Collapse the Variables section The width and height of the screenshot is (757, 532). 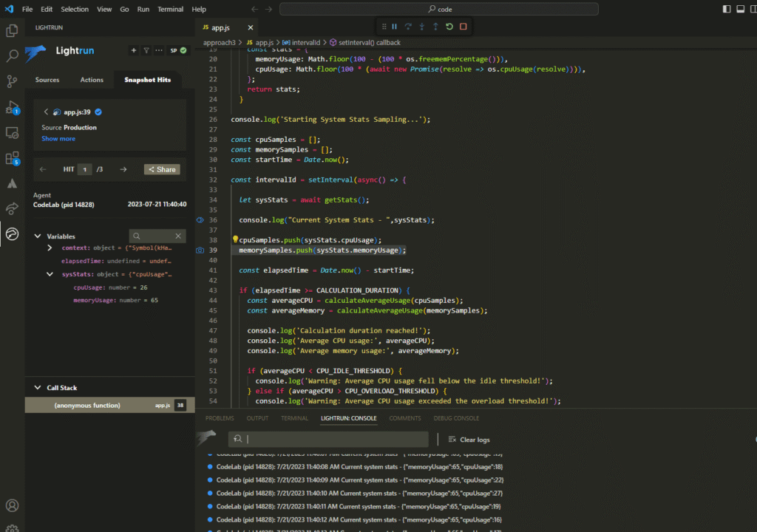(37, 236)
